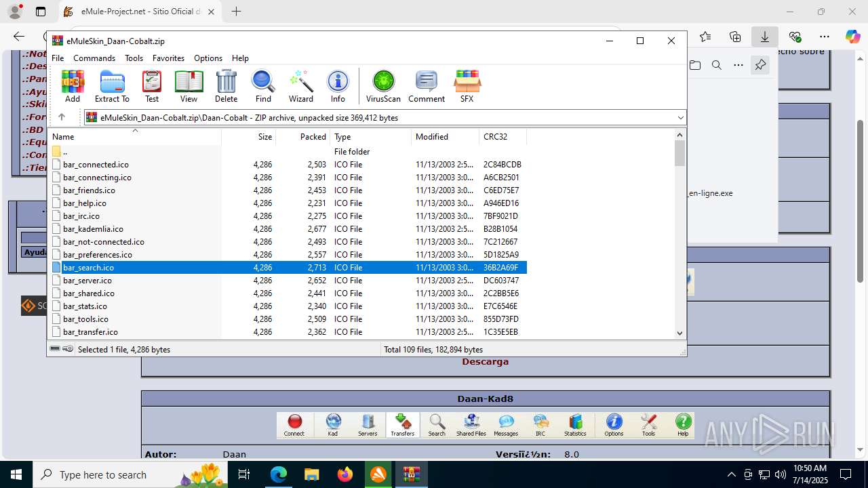This screenshot has height=488, width=868.
Task: Open the View toolbar icon
Action: point(189,86)
